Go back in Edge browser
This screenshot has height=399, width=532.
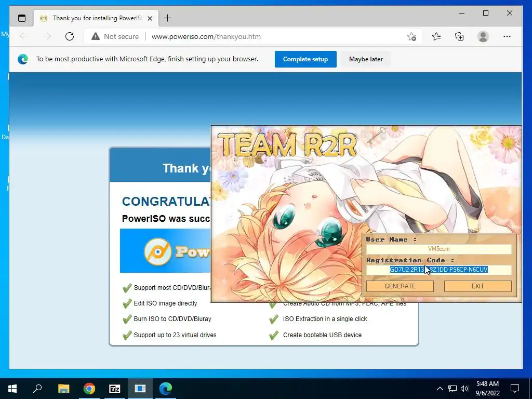[x=24, y=36]
